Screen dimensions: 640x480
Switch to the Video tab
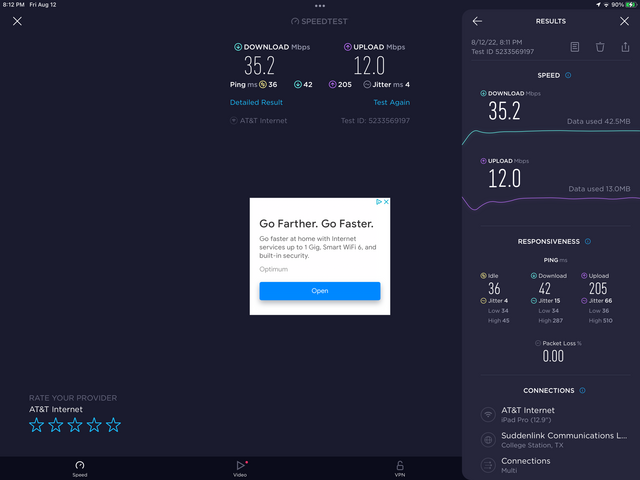click(240, 468)
